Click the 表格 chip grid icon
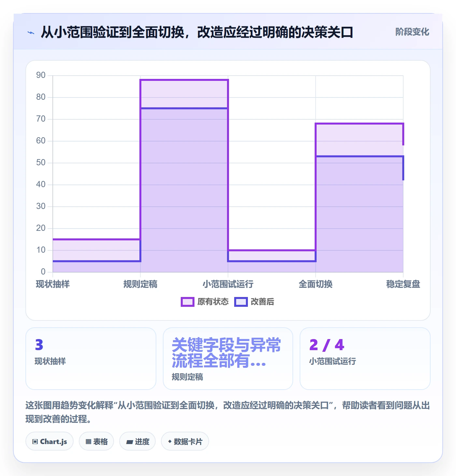 88,442
